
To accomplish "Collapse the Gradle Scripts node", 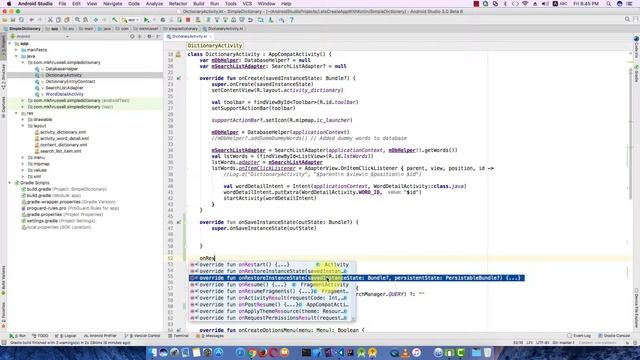I will click(x=10, y=183).
